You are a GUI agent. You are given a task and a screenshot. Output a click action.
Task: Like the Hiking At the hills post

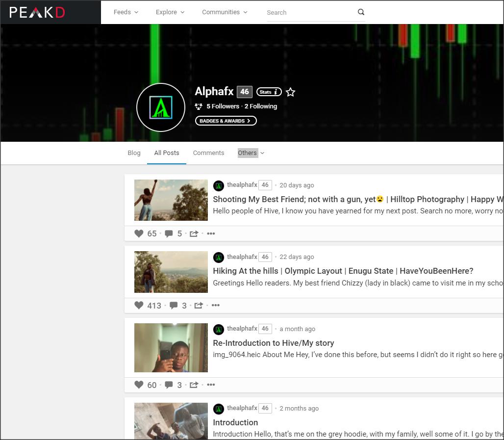[139, 305]
